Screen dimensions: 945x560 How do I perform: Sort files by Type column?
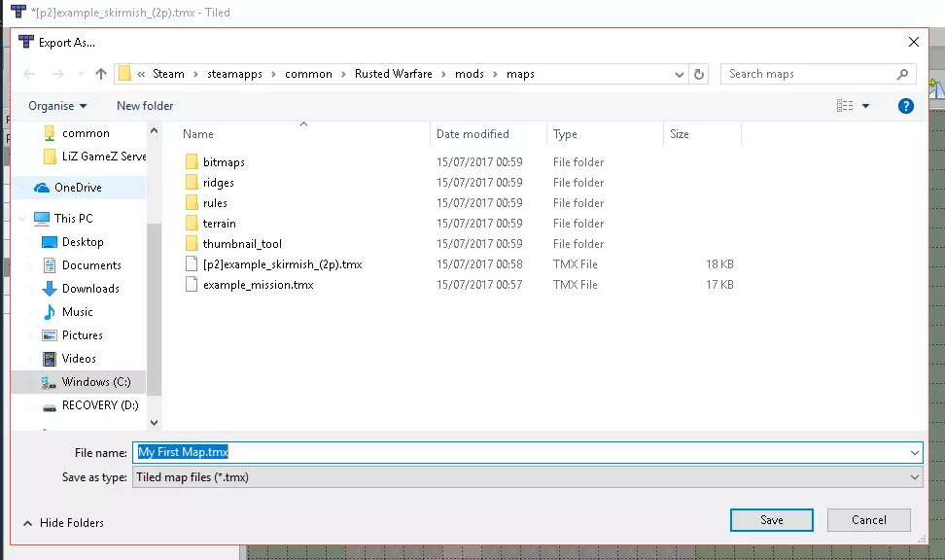pos(565,134)
